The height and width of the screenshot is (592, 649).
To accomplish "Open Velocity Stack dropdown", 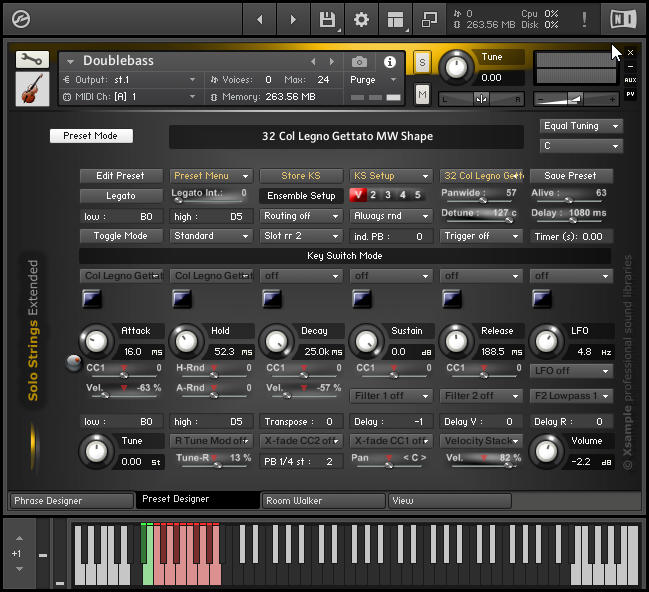I will pyautogui.click(x=481, y=441).
